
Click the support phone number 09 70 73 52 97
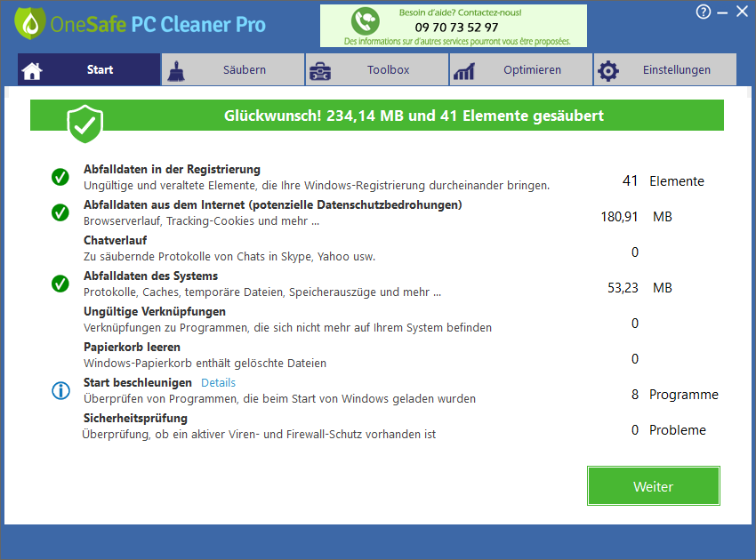tap(456, 28)
